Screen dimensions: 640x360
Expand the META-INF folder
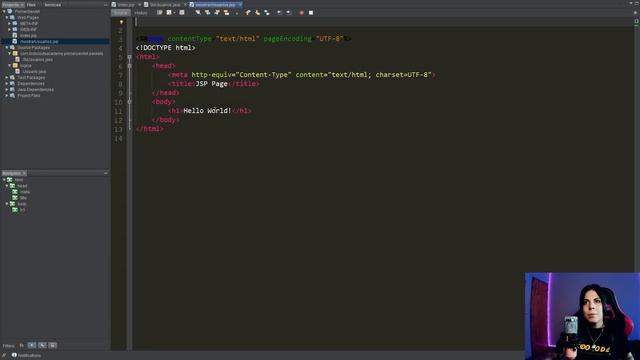pyautogui.click(x=10, y=23)
